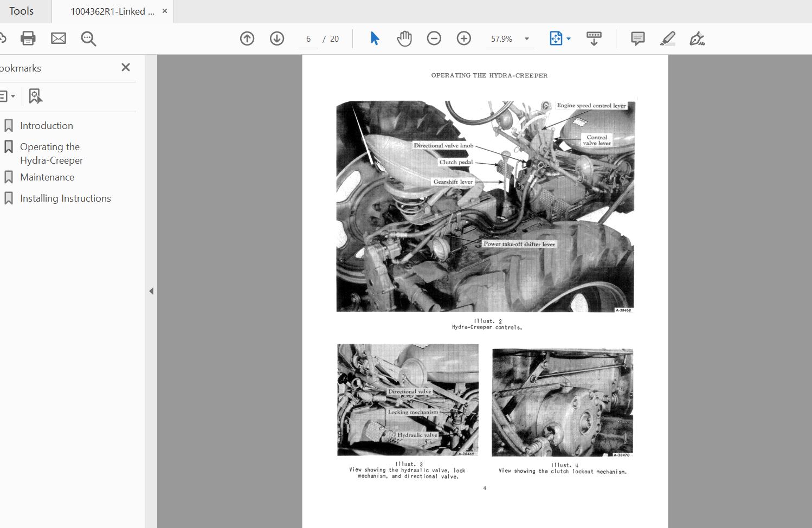Click the Illust. 2 Hydra-Creeper controls photo
Image resolution: width=812 pixels, height=528 pixels.
tap(485, 206)
